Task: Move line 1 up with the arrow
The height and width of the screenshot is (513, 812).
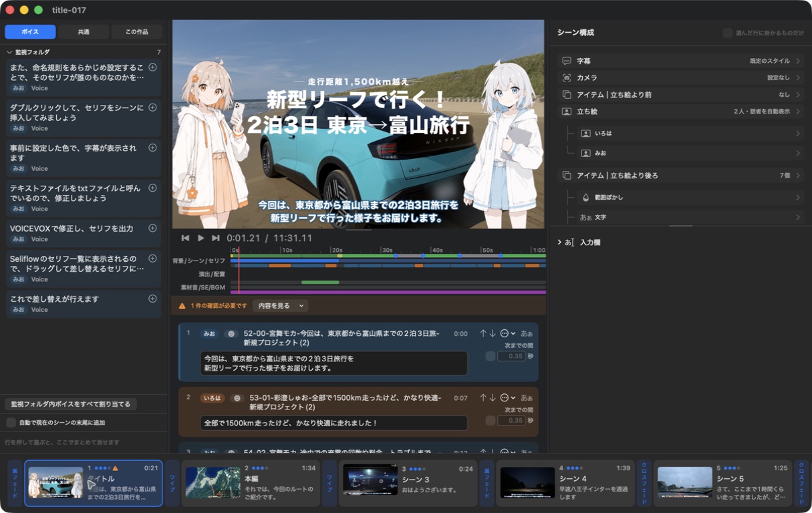Action: click(x=483, y=333)
